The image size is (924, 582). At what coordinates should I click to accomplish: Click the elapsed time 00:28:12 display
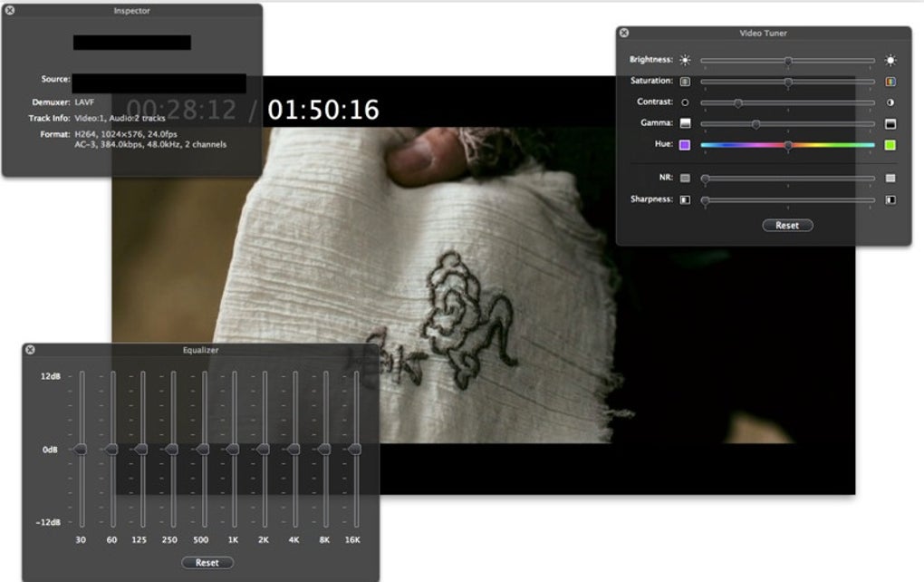click(181, 110)
